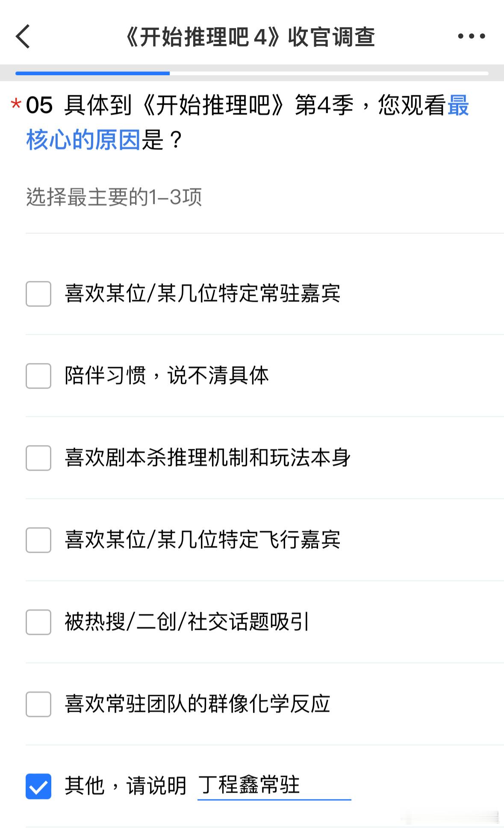Click the hint text 选择最主要的1–3项
Screen dimensions: 504x829
(114, 197)
